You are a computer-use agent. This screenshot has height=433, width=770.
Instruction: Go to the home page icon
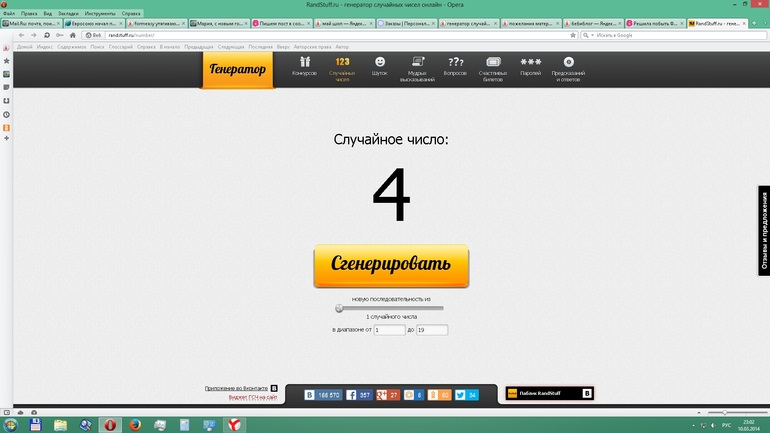[73, 35]
